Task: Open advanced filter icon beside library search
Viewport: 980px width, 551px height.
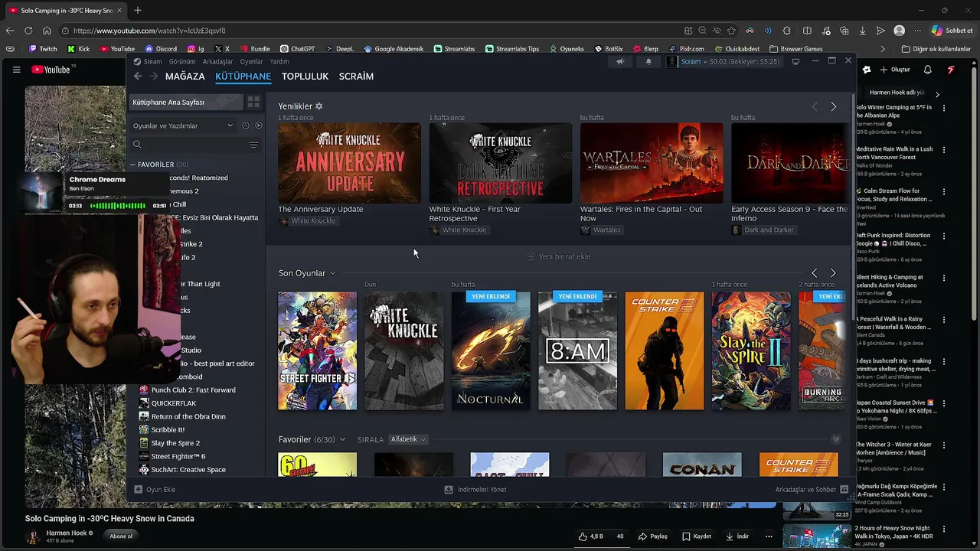Action: point(253,145)
